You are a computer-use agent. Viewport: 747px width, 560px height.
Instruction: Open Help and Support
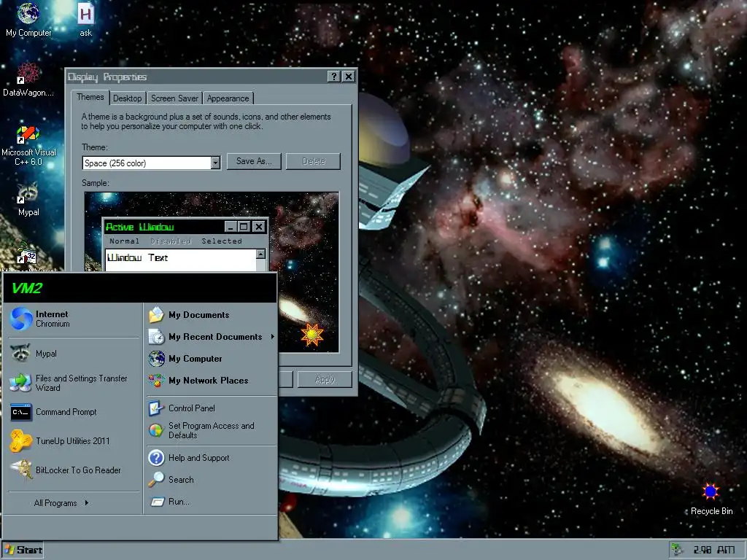[211, 458]
